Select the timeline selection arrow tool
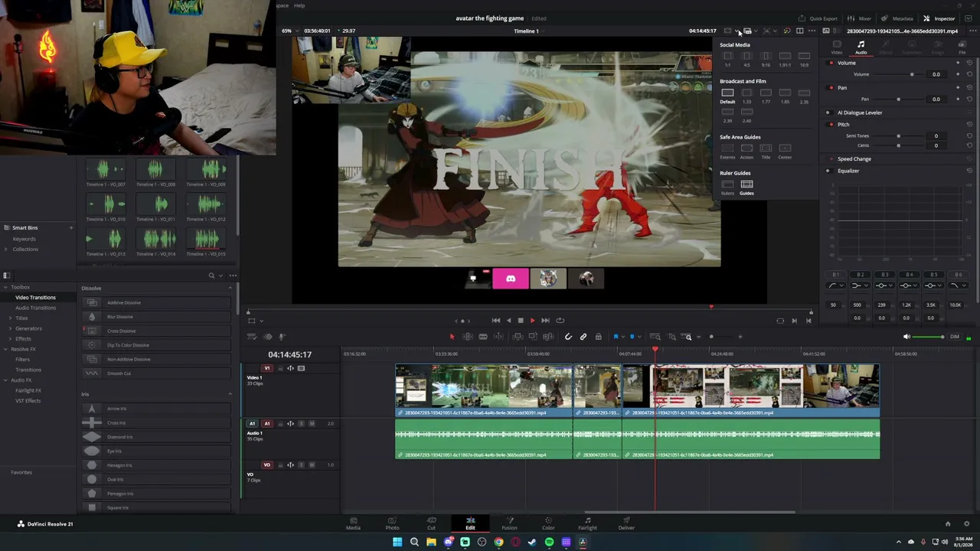This screenshot has height=551, width=980. (452, 337)
